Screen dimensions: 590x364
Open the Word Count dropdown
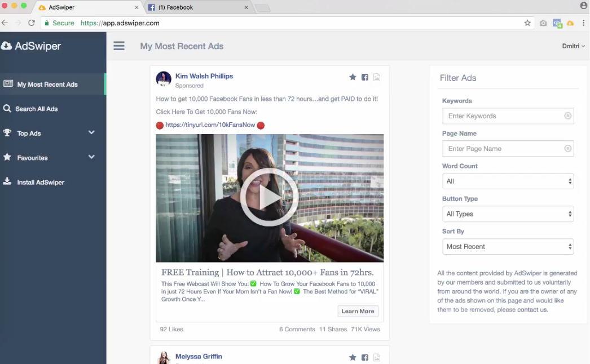[507, 181]
